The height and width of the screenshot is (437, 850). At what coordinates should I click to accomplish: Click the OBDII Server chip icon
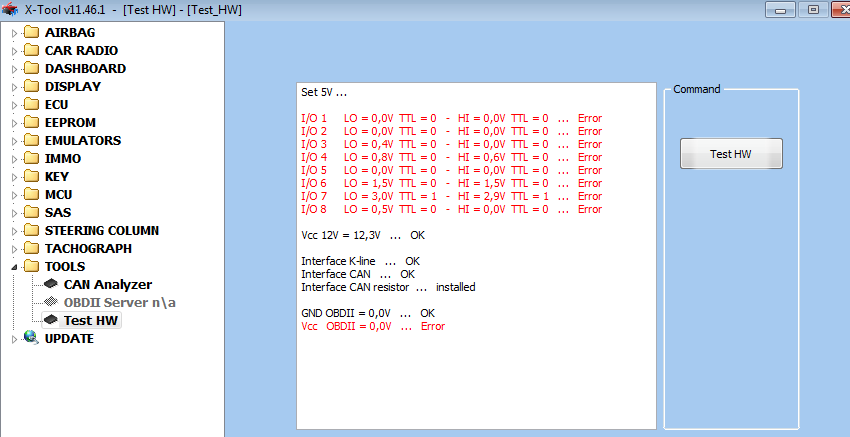click(x=51, y=302)
